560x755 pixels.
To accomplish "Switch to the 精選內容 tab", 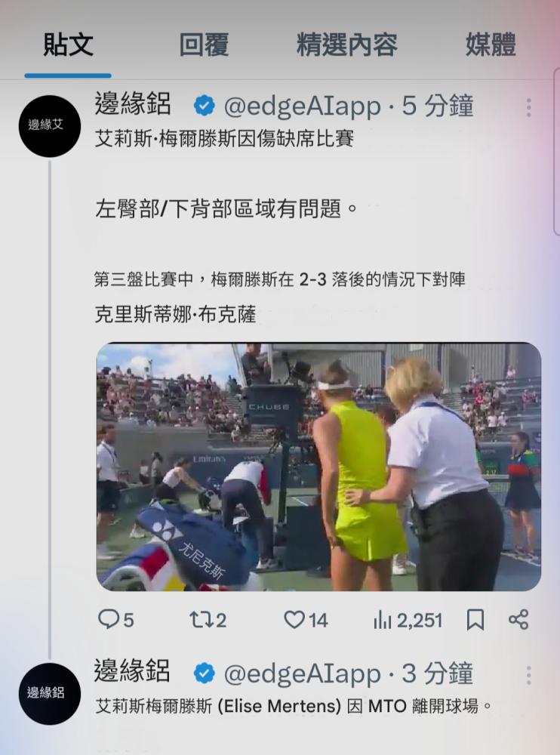I will click(x=346, y=45).
